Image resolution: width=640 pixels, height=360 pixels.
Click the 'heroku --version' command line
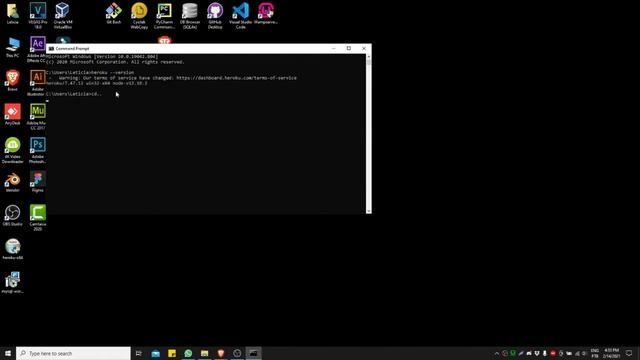tap(90, 73)
